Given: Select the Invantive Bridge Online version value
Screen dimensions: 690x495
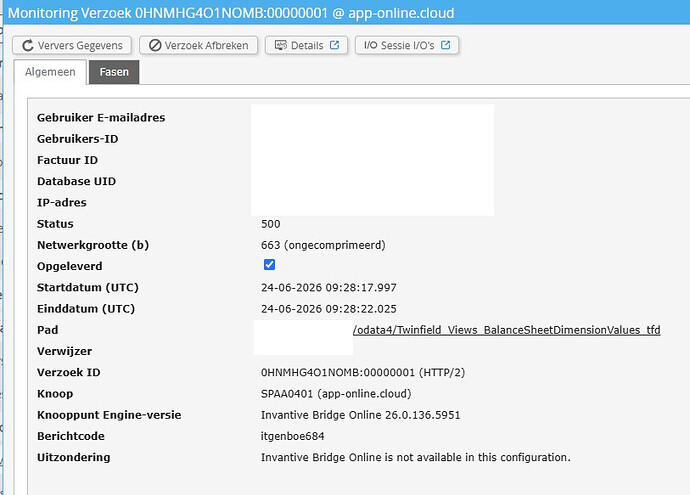Looking at the screenshot, I should (360, 415).
